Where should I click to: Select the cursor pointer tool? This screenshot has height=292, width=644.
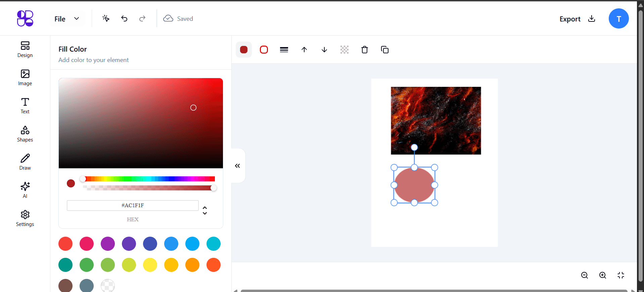pos(106,18)
